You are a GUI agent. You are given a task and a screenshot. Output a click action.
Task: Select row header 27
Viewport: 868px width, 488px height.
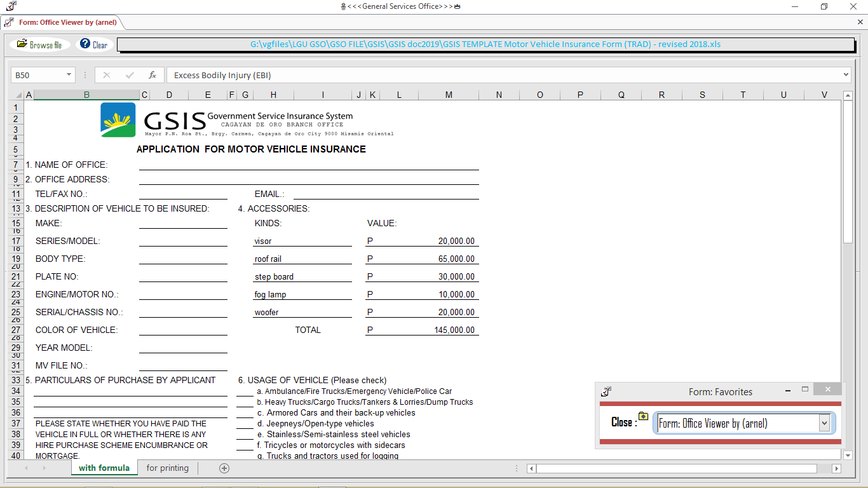coord(17,330)
